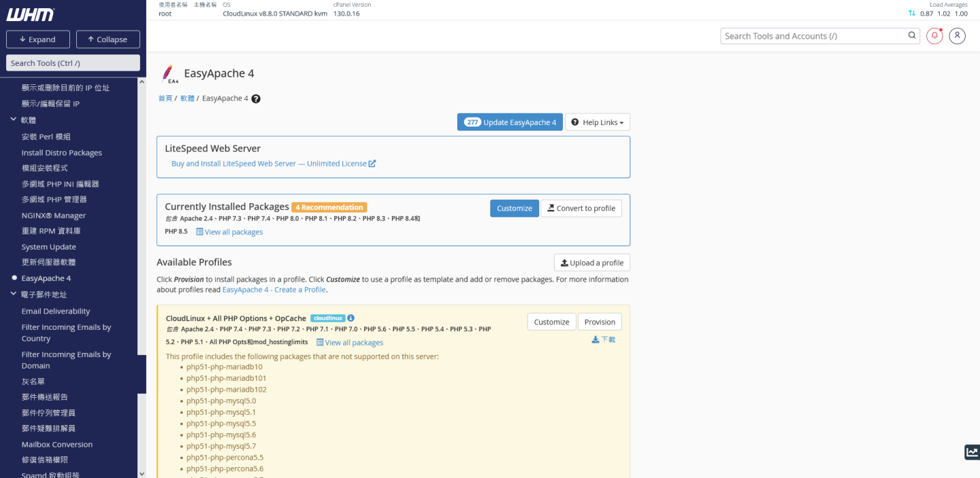Click the sidebar scrollbar down arrow

[x=142, y=473]
